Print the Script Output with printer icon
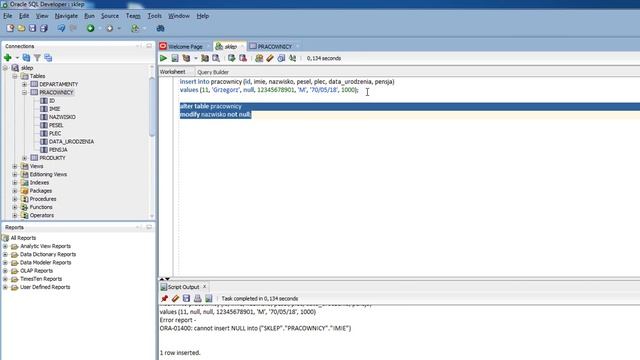Image resolution: width=640 pixels, height=360 pixels. (198, 298)
